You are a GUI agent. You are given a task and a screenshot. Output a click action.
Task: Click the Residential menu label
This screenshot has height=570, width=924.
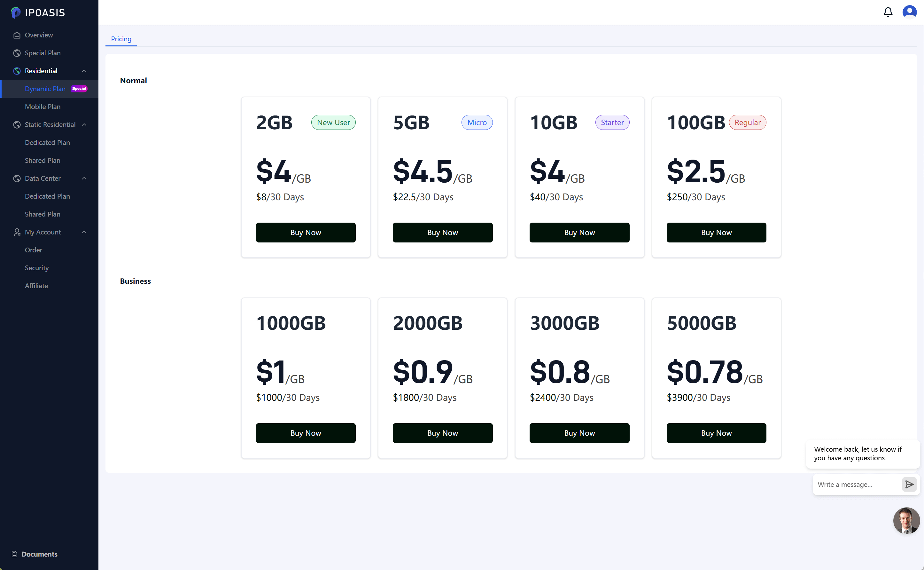(x=41, y=71)
